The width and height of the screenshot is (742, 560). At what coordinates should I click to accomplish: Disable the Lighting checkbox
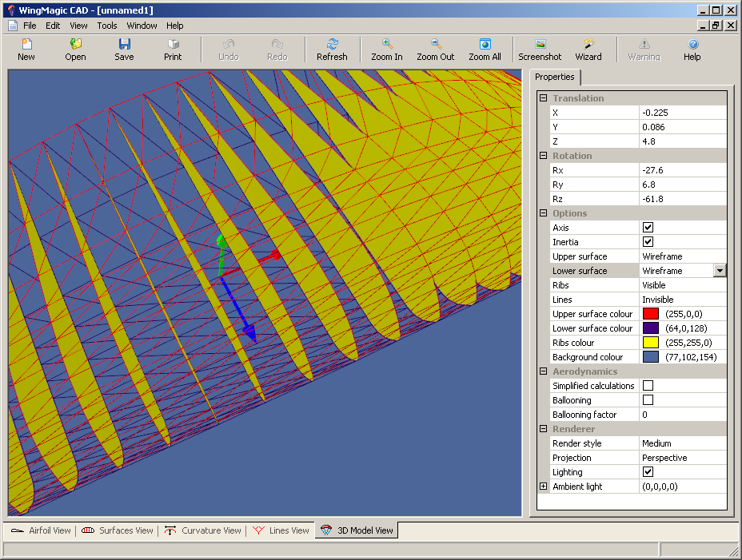[x=648, y=472]
